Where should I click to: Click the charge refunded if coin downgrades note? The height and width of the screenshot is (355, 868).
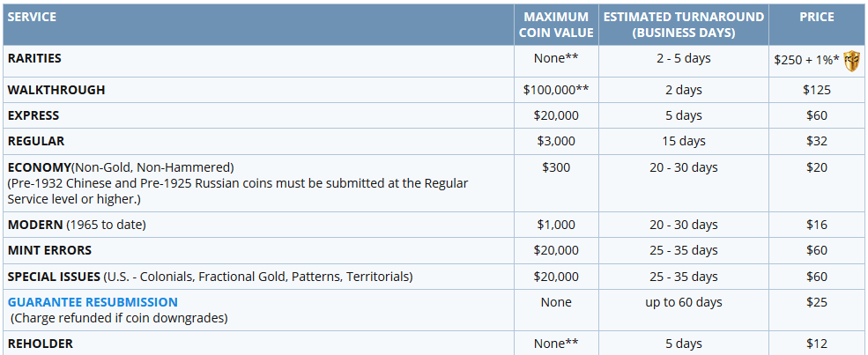(118, 319)
